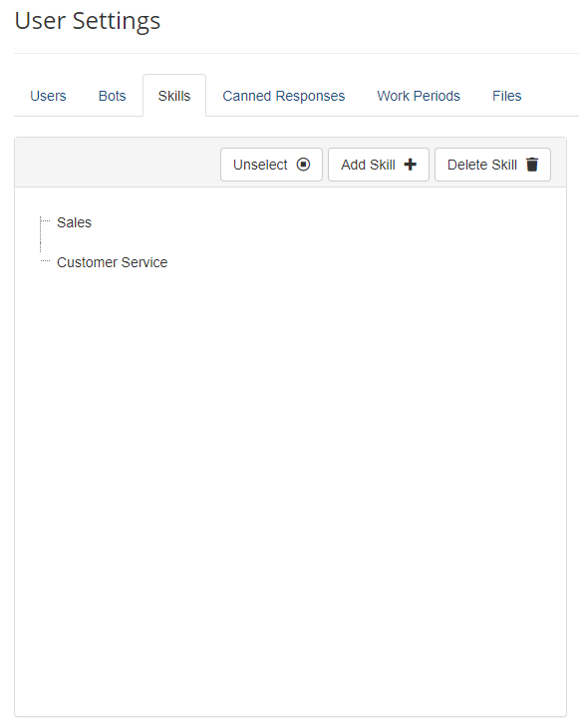Select the Skills tab
The width and height of the screenshot is (579, 728).
pos(174,96)
